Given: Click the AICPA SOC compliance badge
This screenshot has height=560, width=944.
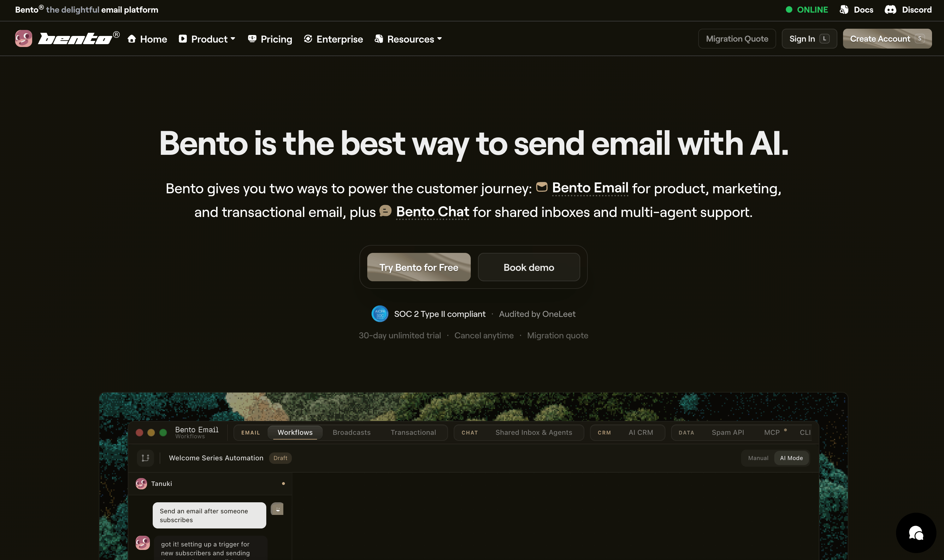Looking at the screenshot, I should tap(380, 314).
